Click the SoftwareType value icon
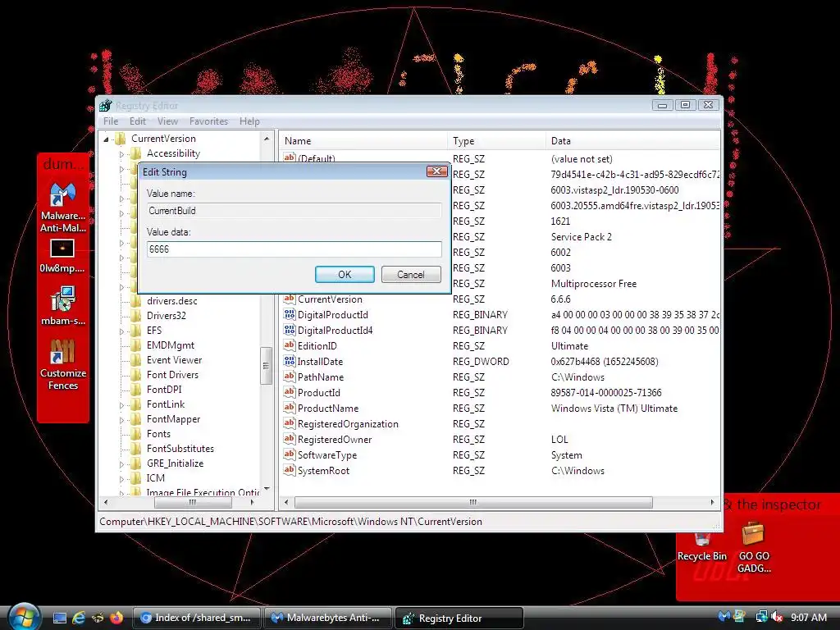 [290, 454]
